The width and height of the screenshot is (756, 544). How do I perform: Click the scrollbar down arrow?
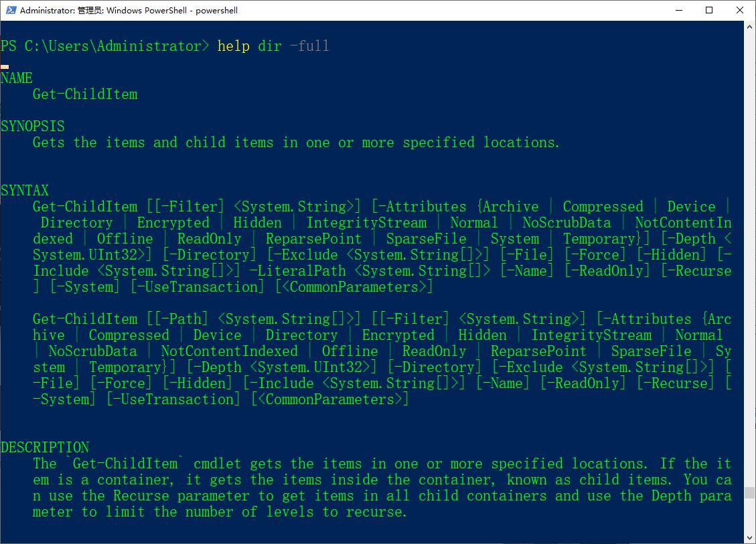[x=749, y=537]
